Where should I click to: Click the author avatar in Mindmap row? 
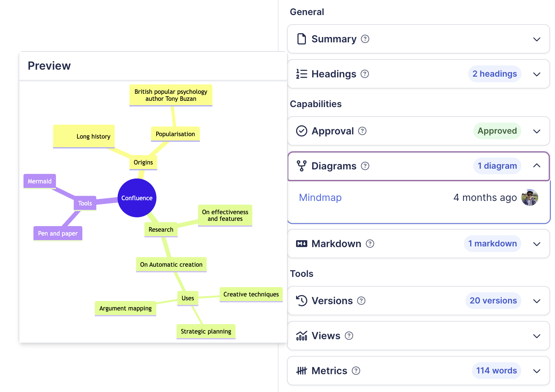click(529, 198)
